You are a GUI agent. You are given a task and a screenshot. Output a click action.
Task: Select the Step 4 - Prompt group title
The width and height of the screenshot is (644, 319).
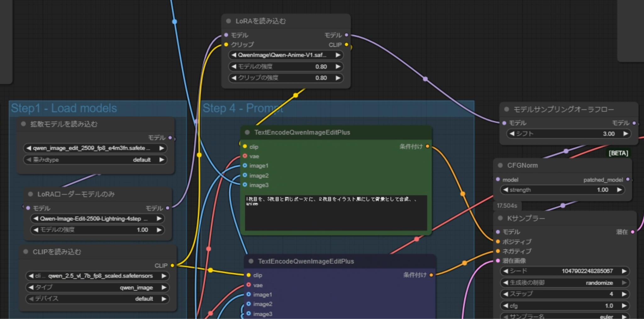coord(242,108)
